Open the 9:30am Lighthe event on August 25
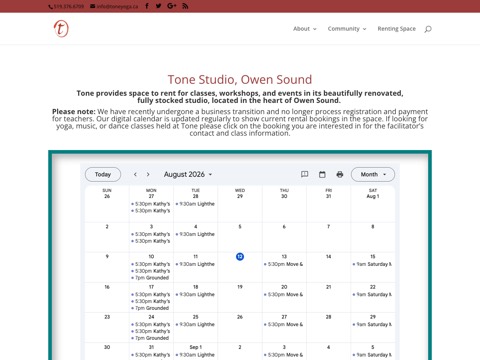Screen dimensions: 480x360 [x=195, y=325]
